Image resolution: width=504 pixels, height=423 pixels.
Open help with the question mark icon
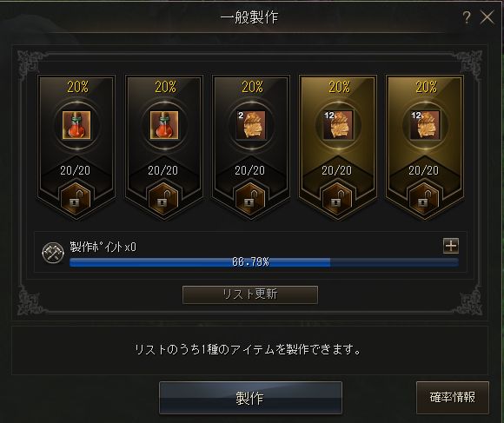(x=467, y=17)
